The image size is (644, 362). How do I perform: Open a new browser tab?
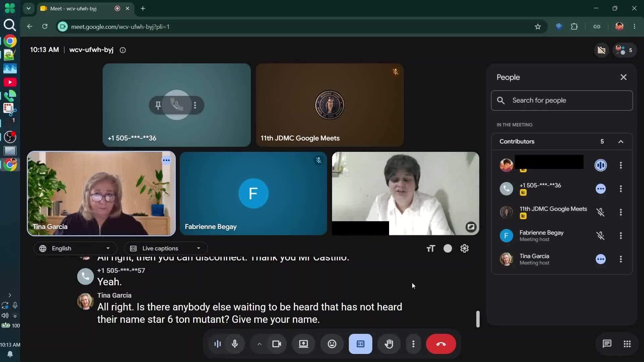point(143,8)
